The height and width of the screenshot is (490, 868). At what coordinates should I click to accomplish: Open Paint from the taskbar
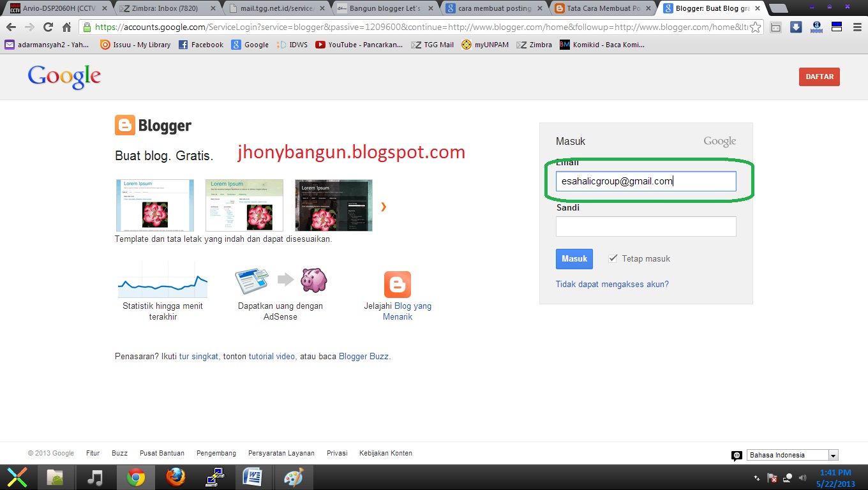click(x=294, y=477)
